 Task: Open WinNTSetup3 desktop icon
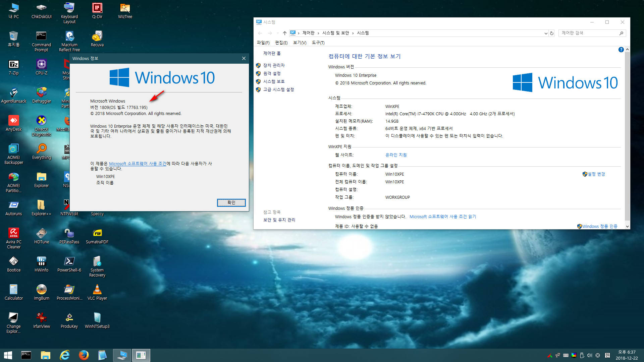pos(97,320)
